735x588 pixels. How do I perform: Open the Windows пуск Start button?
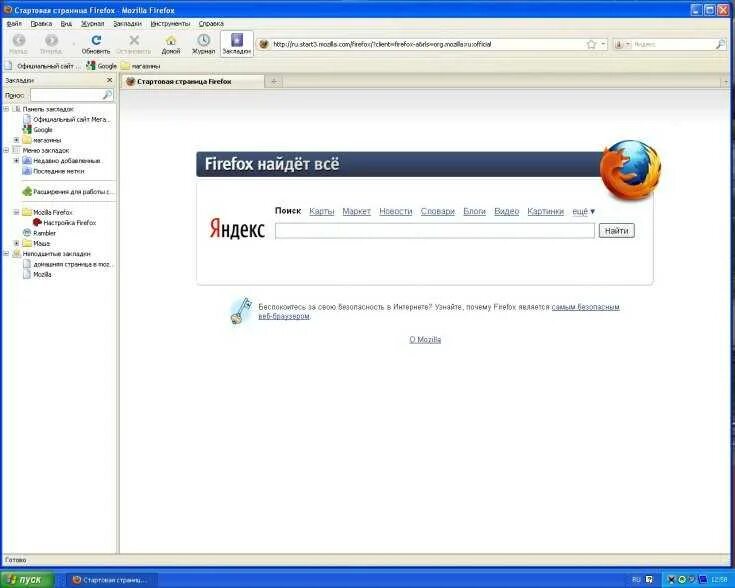coord(27,580)
